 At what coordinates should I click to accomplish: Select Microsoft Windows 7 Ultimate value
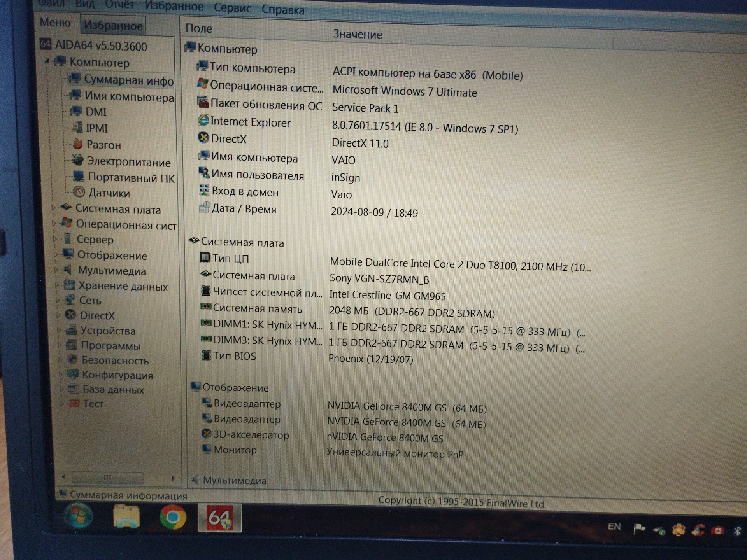[x=405, y=91]
